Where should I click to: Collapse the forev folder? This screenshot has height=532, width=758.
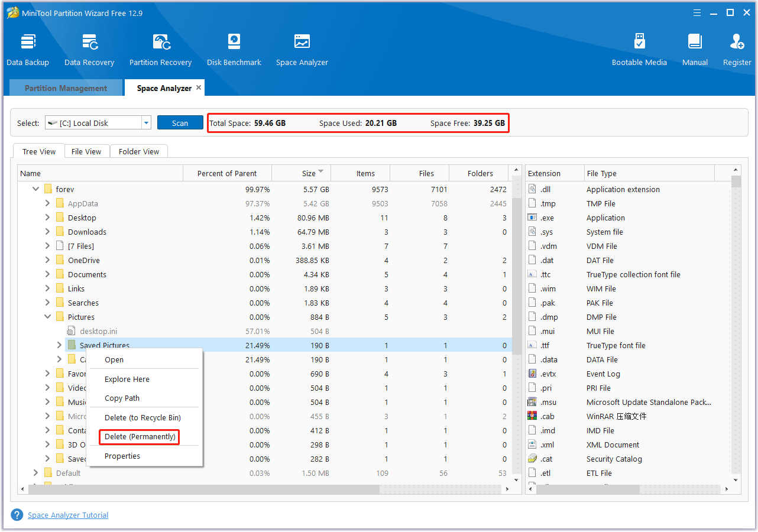click(35, 189)
